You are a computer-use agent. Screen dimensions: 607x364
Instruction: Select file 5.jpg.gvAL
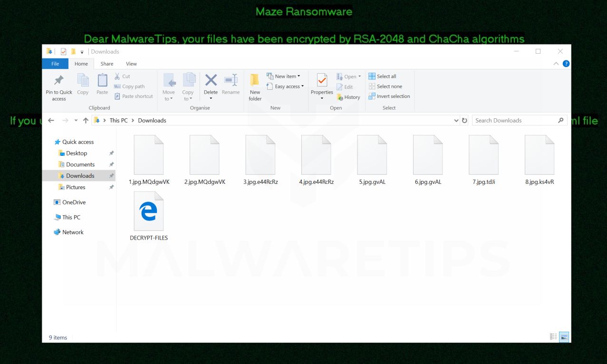(x=372, y=160)
